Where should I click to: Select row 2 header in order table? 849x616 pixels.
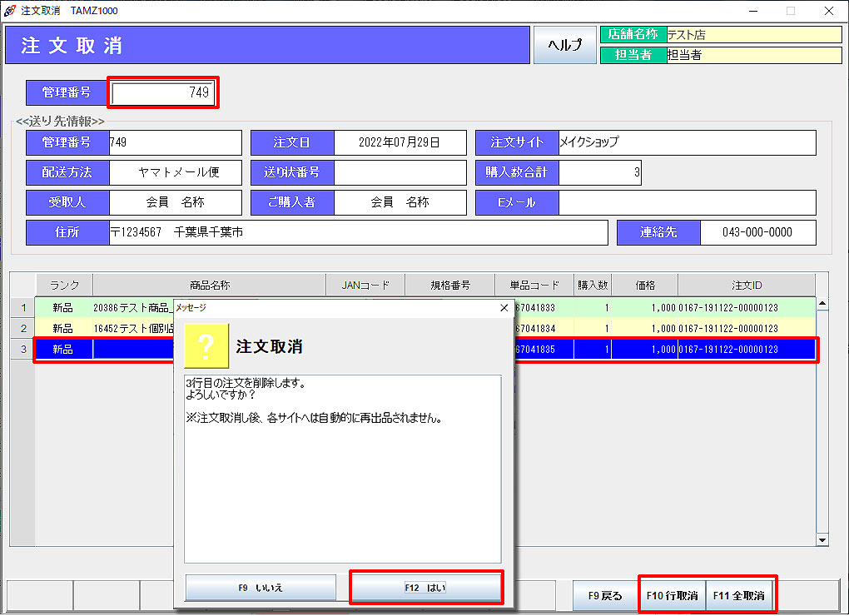[x=22, y=329]
